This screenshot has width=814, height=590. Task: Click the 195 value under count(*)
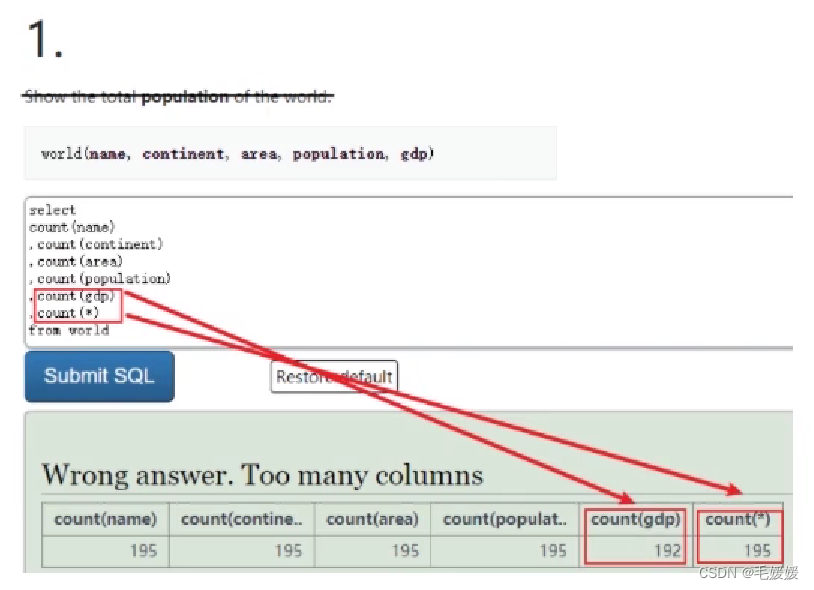[757, 551]
